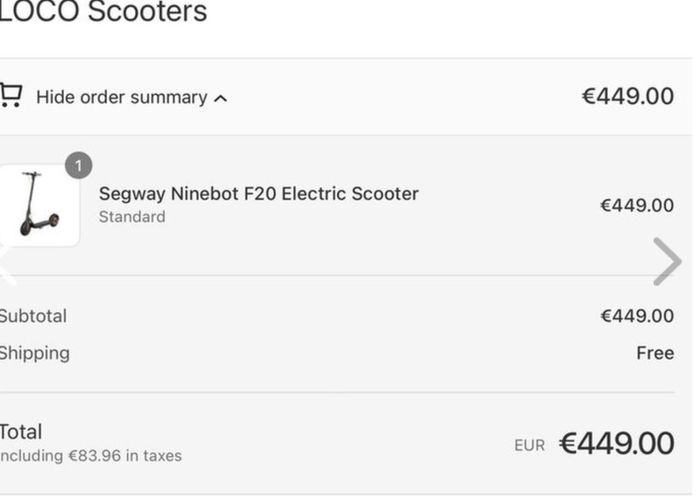The image size is (700, 504).
Task: Go to next image with right arrow
Action: click(x=667, y=262)
